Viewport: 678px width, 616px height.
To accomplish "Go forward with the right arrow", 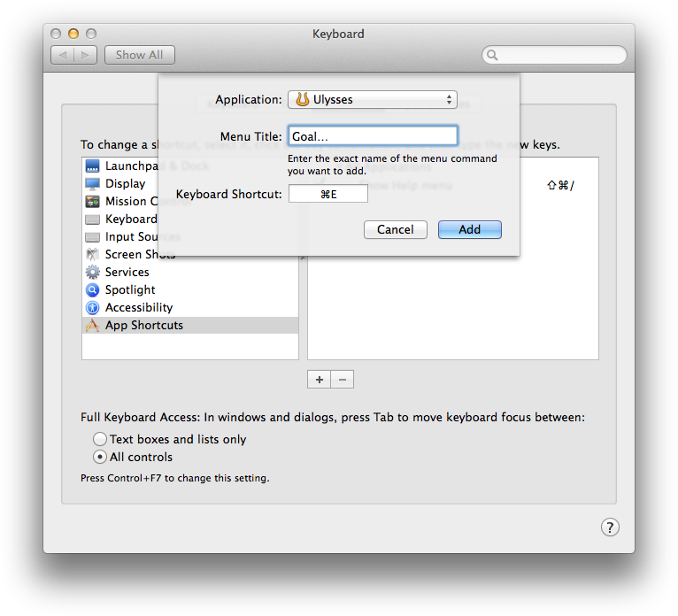I will (85, 56).
